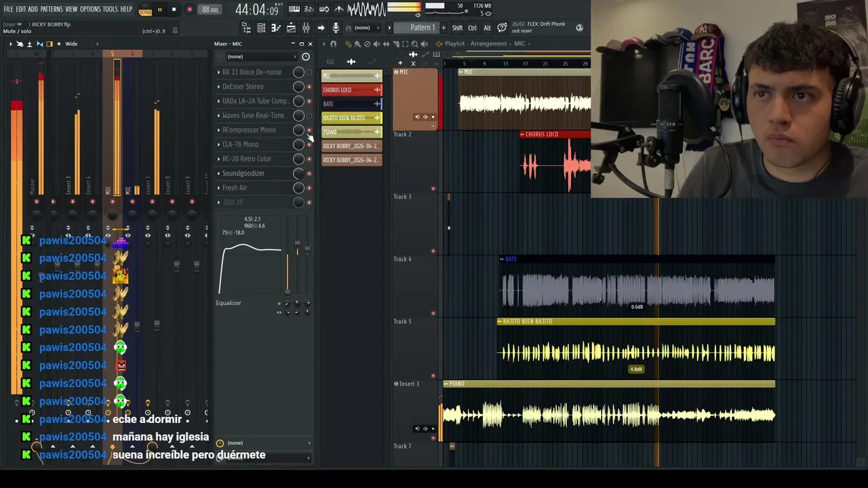Toggle DeEsser Stereo effect enable light
Screen dimensions: 868x488
point(309,87)
